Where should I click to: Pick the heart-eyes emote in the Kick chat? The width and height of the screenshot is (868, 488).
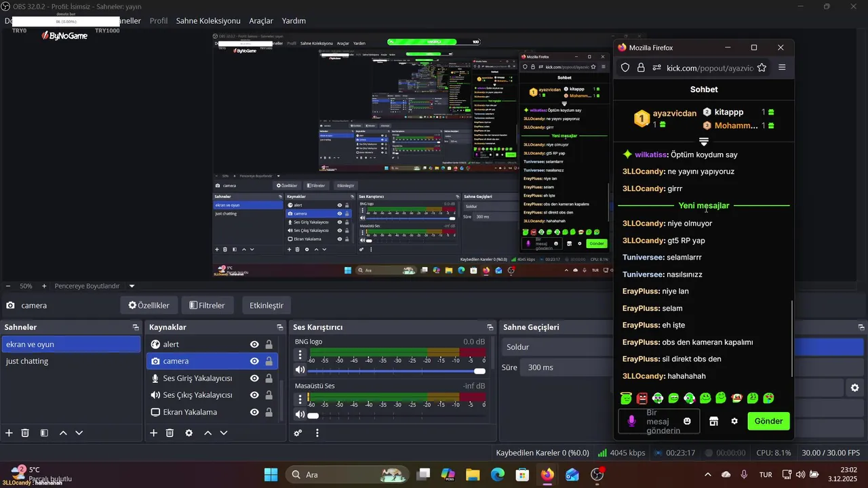coord(768,398)
